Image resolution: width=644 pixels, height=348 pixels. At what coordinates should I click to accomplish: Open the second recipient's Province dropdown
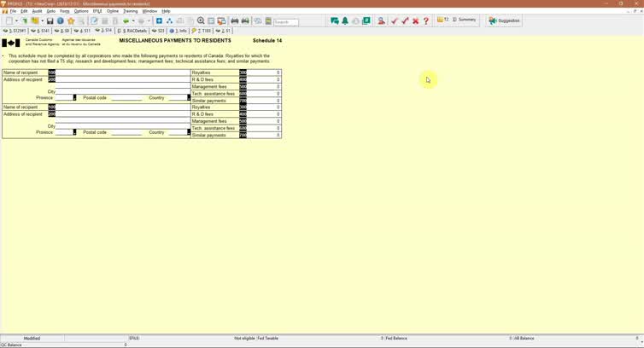pyautogui.click(x=74, y=132)
